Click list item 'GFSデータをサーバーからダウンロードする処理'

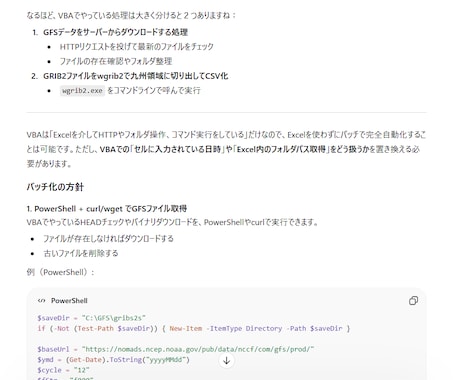(x=115, y=32)
